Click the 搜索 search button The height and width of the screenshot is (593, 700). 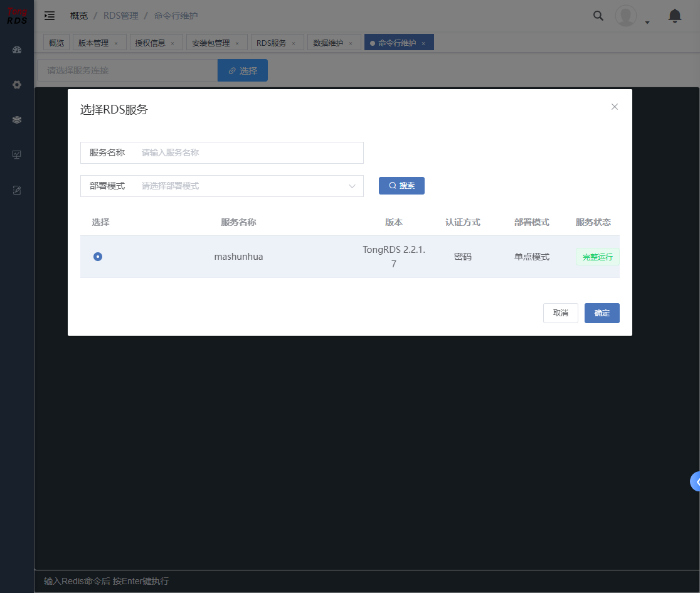(x=401, y=186)
